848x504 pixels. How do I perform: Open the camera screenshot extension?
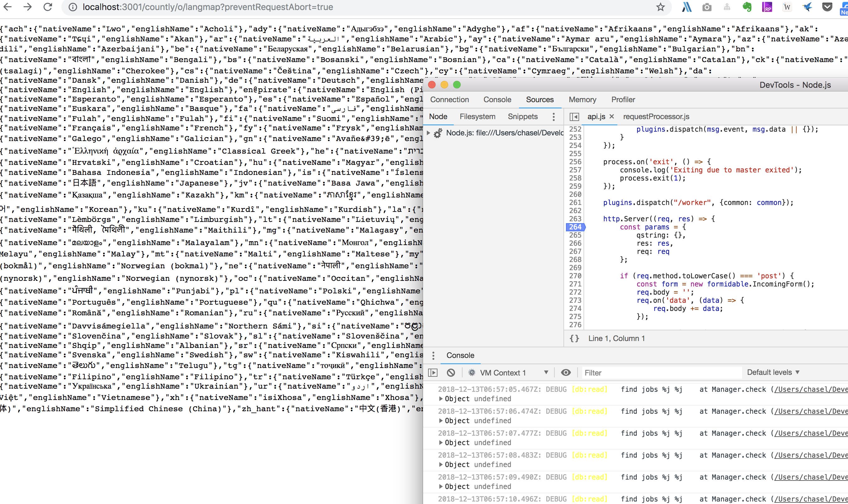707,7
